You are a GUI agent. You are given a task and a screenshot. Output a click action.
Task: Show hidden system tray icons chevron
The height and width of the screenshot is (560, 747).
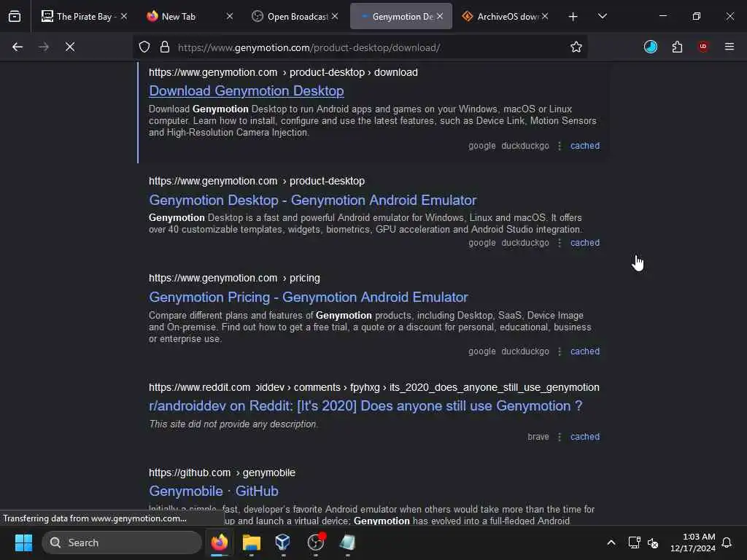(611, 542)
